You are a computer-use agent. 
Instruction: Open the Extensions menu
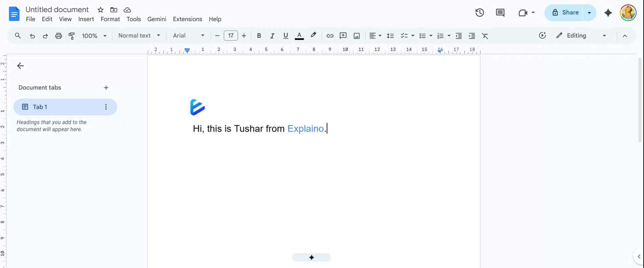tap(187, 19)
